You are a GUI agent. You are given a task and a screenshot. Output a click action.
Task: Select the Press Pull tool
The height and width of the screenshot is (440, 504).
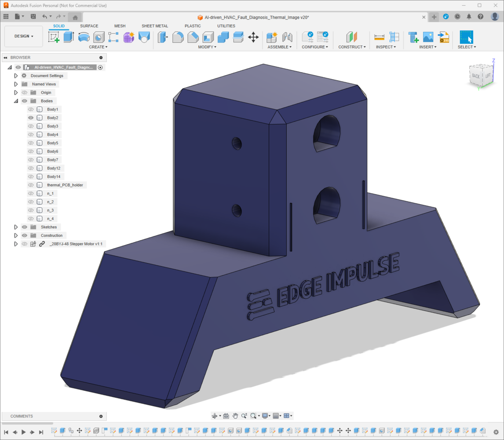[x=163, y=37]
